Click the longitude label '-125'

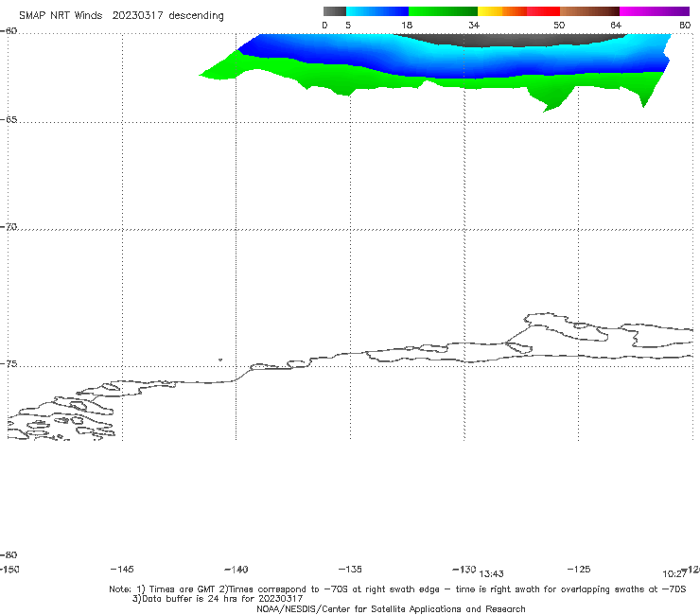(x=579, y=569)
